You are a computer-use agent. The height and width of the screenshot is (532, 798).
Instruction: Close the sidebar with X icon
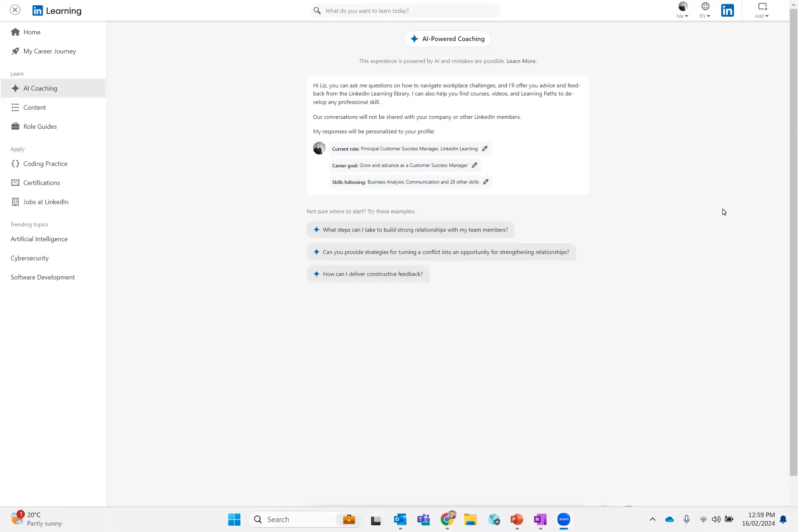tap(15, 10)
